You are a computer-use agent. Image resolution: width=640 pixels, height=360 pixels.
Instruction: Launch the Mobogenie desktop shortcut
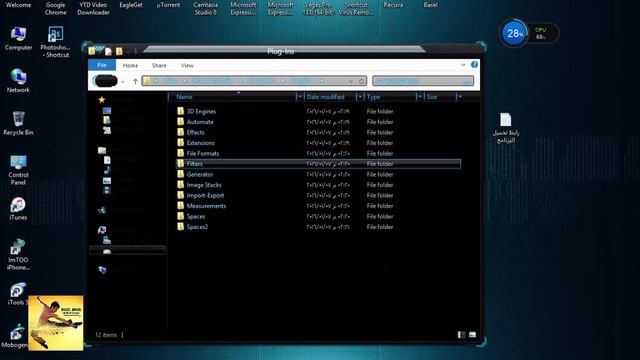point(16,337)
